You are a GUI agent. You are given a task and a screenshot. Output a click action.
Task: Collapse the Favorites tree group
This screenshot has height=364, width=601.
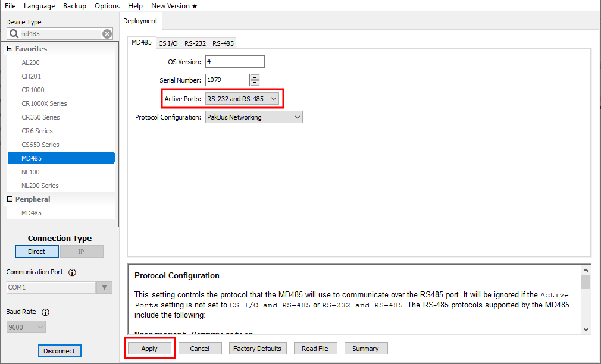[x=10, y=49]
